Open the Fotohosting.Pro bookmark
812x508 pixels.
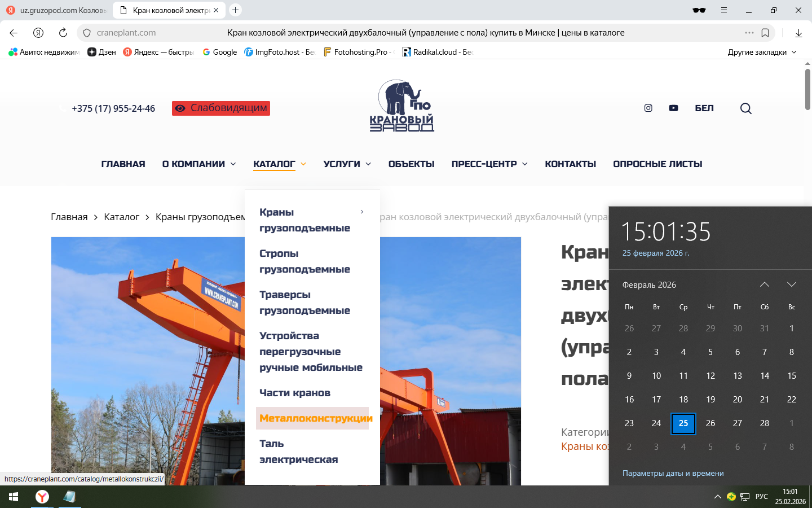pos(359,52)
